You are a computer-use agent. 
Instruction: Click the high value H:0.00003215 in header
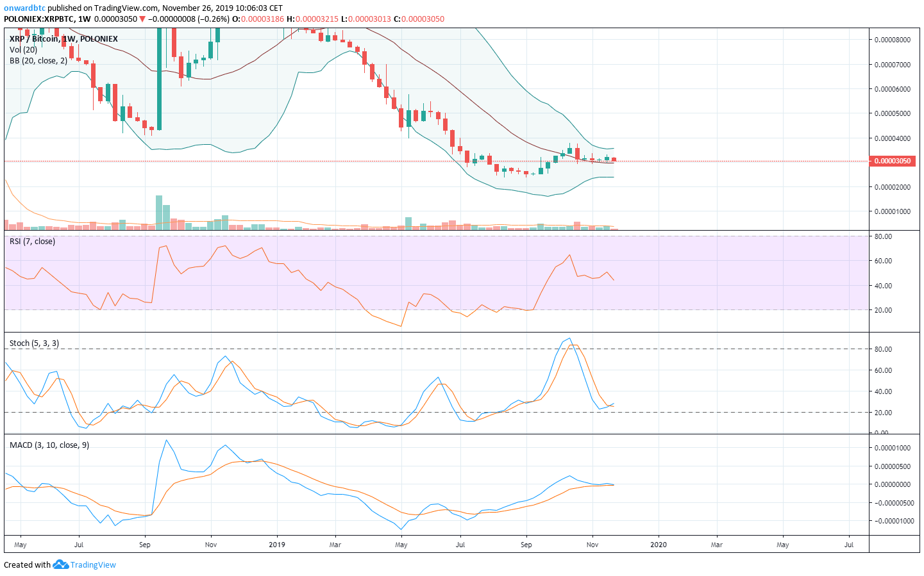(x=312, y=19)
